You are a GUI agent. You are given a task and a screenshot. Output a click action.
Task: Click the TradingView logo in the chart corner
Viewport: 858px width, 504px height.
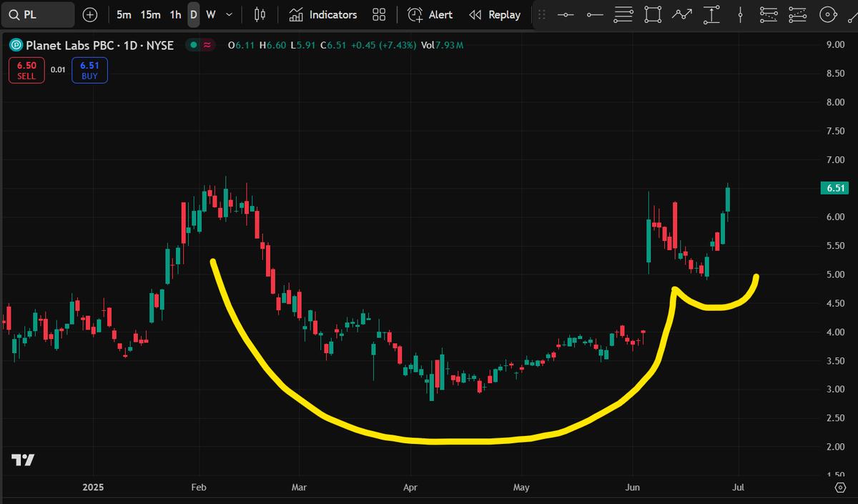coord(24,460)
